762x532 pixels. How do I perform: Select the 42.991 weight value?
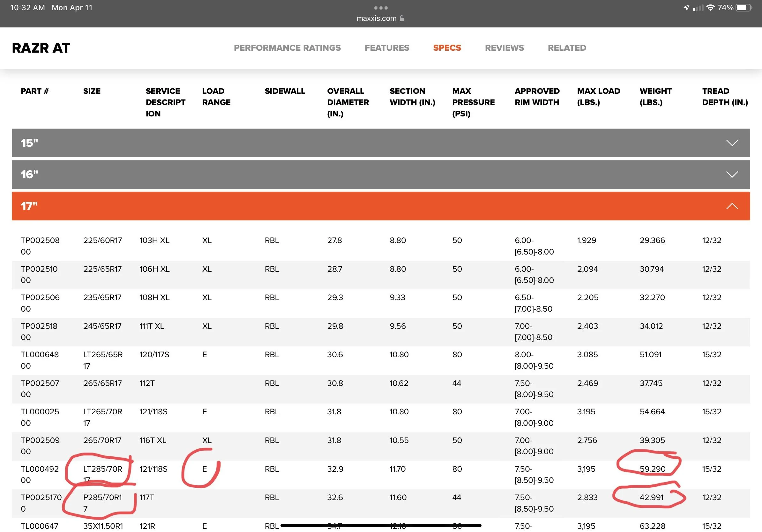[652, 498]
